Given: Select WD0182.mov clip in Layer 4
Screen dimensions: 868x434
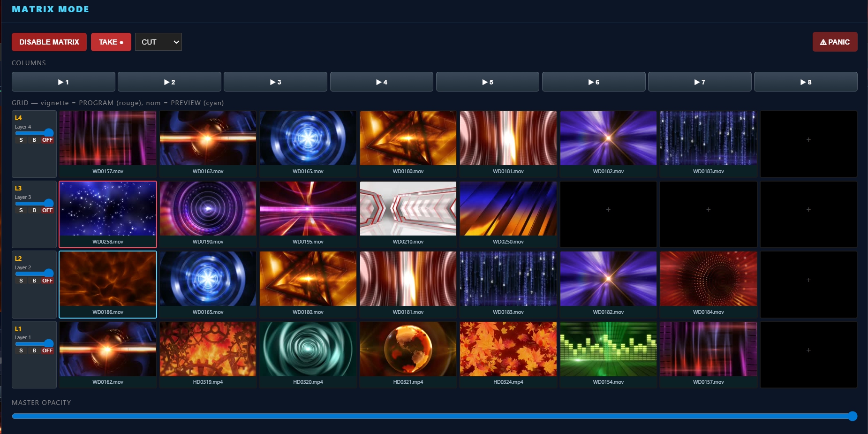Looking at the screenshot, I should click(608, 144).
